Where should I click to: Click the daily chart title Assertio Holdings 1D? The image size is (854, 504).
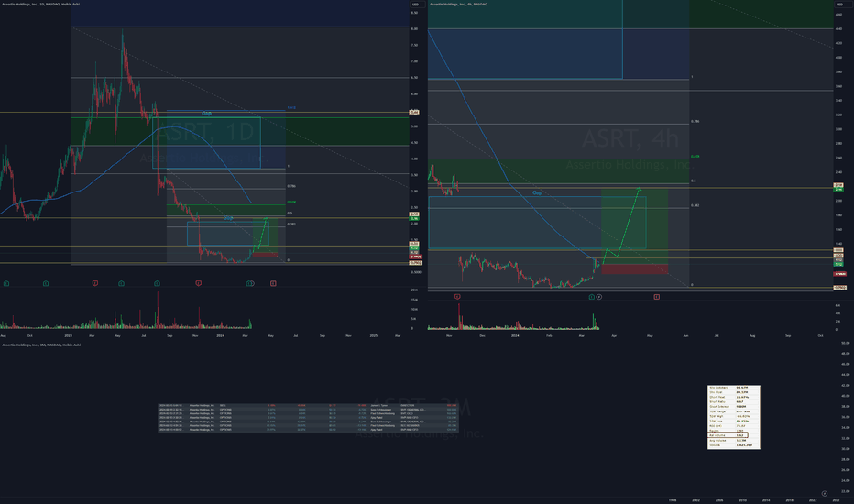[41, 4]
